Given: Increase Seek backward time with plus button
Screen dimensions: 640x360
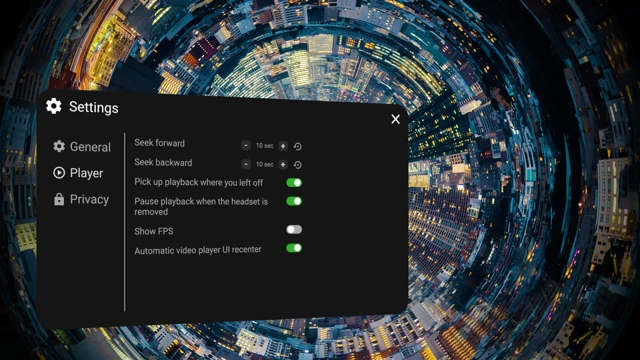Looking at the screenshot, I should pyautogui.click(x=283, y=164).
